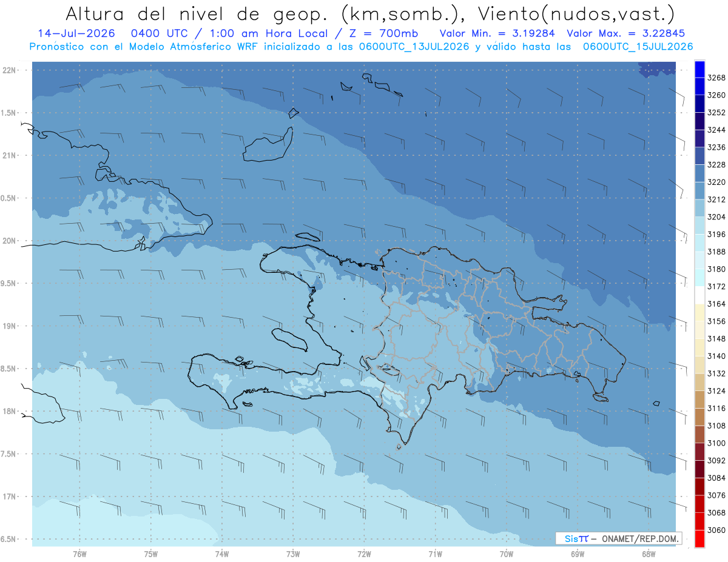Click "Valor Max. = 3.22845" text
The image size is (728, 562).
626,33
